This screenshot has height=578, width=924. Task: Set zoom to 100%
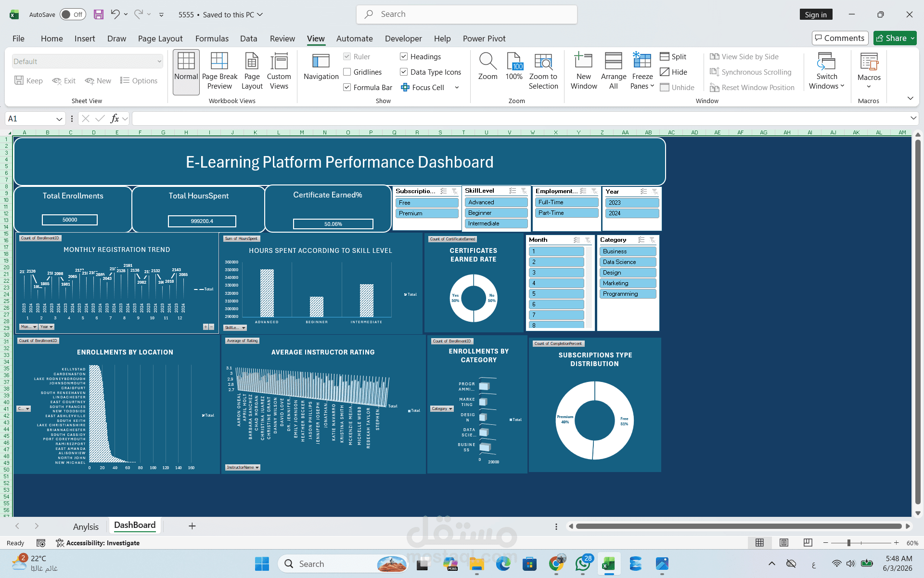coord(514,67)
